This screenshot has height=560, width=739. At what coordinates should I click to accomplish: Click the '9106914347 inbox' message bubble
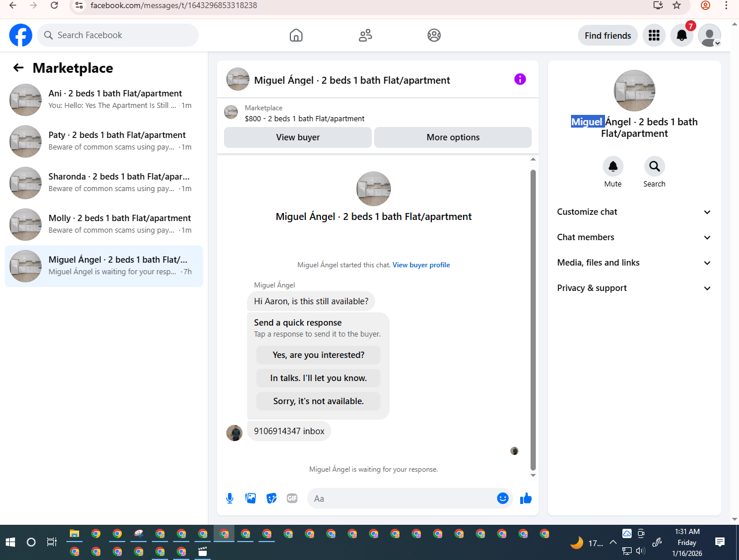(289, 431)
